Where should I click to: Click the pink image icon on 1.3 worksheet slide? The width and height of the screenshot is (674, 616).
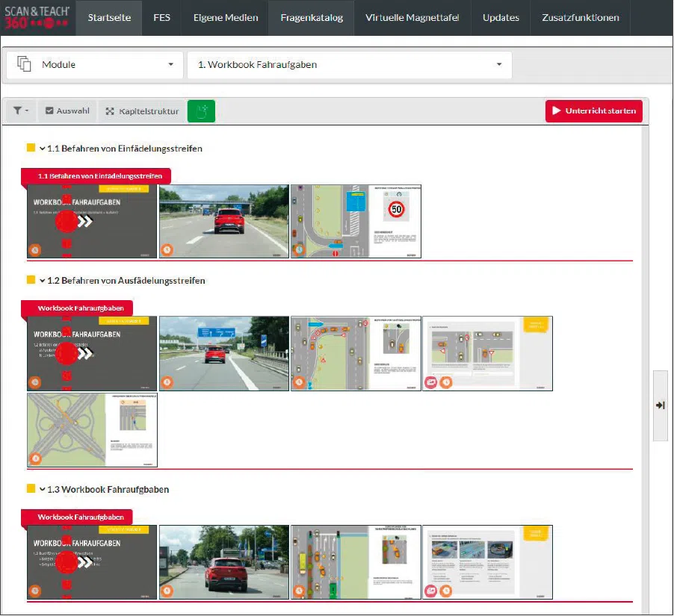point(431,591)
